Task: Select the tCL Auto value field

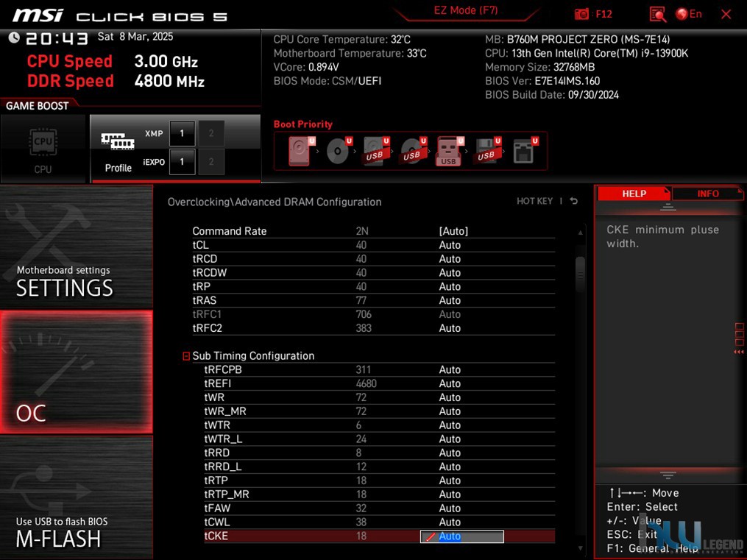Action: click(449, 245)
